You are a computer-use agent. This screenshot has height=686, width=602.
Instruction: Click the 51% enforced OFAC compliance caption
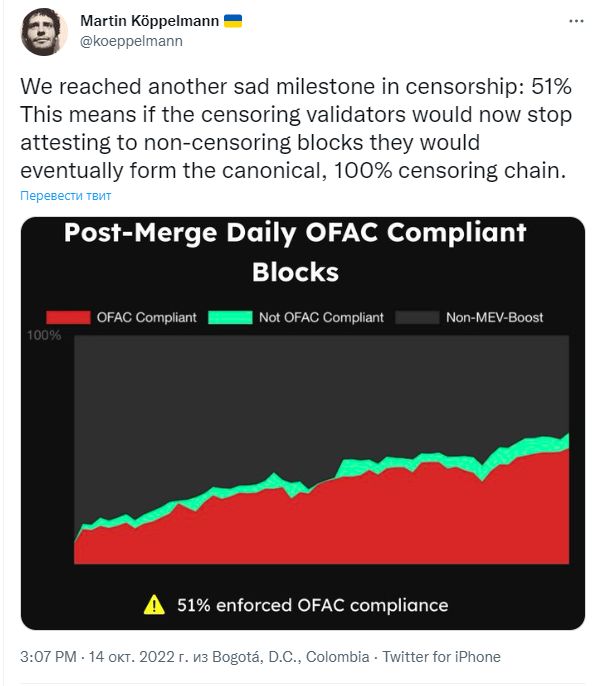tap(312, 605)
